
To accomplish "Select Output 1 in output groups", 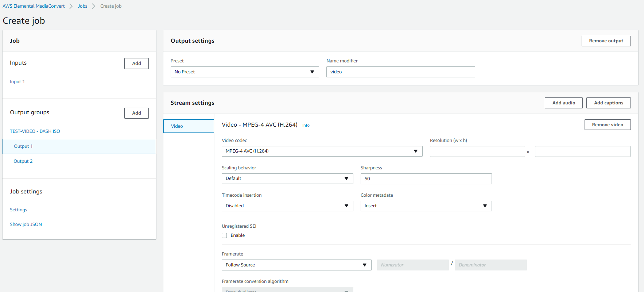I will [x=23, y=146].
